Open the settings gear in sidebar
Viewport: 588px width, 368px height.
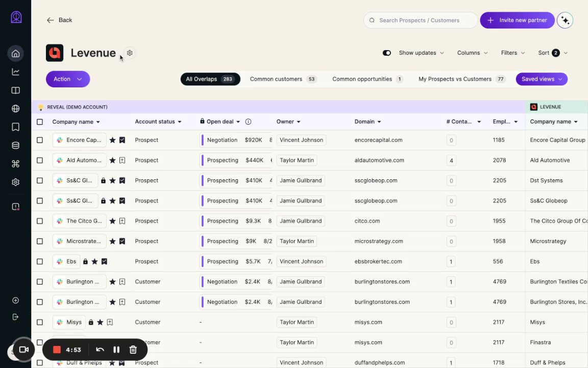click(15, 182)
